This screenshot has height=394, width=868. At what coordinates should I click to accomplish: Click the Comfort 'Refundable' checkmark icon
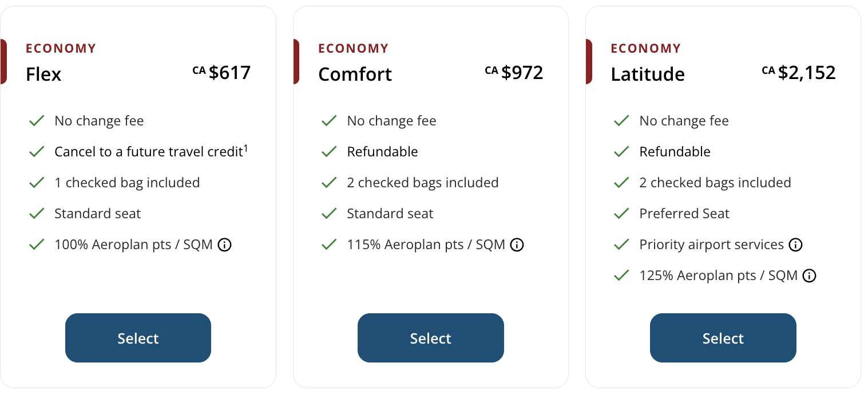pos(329,152)
